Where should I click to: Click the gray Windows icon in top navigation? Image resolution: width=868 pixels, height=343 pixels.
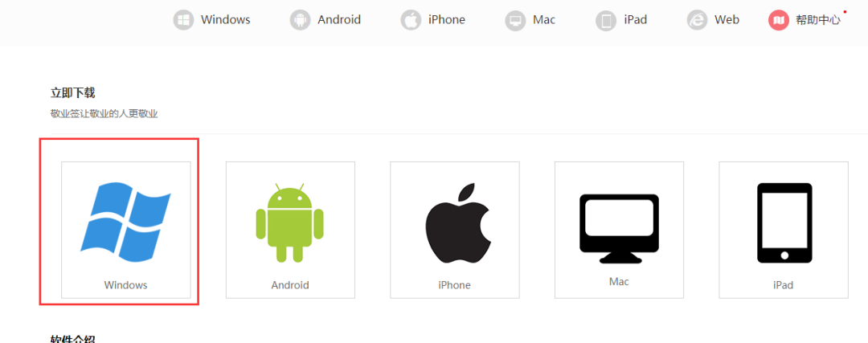pyautogui.click(x=183, y=20)
